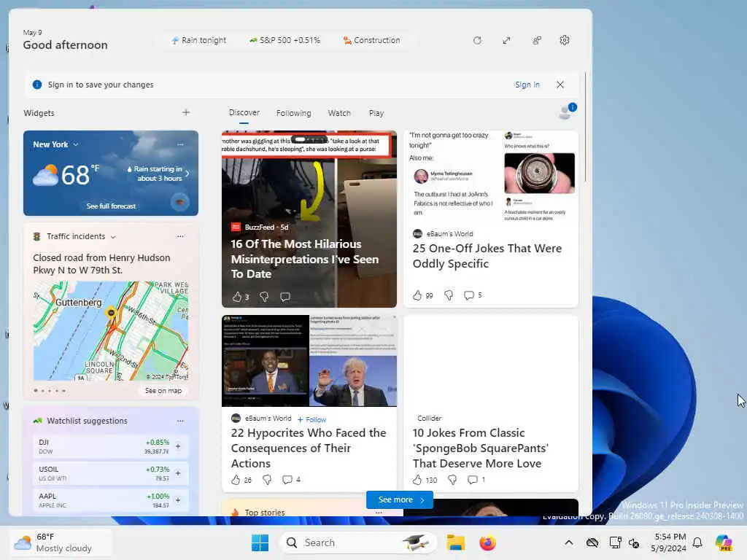Open widgets settings gear
This screenshot has width=747, height=560.
[565, 41]
